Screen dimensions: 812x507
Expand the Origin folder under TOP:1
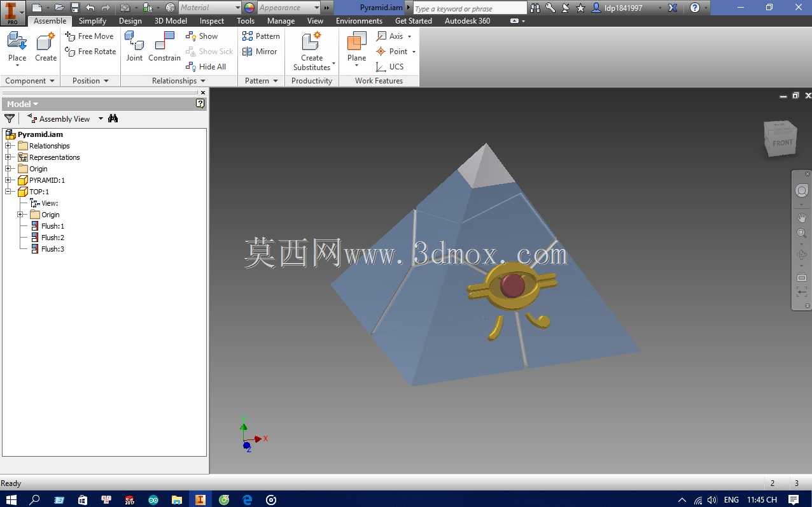(x=20, y=215)
